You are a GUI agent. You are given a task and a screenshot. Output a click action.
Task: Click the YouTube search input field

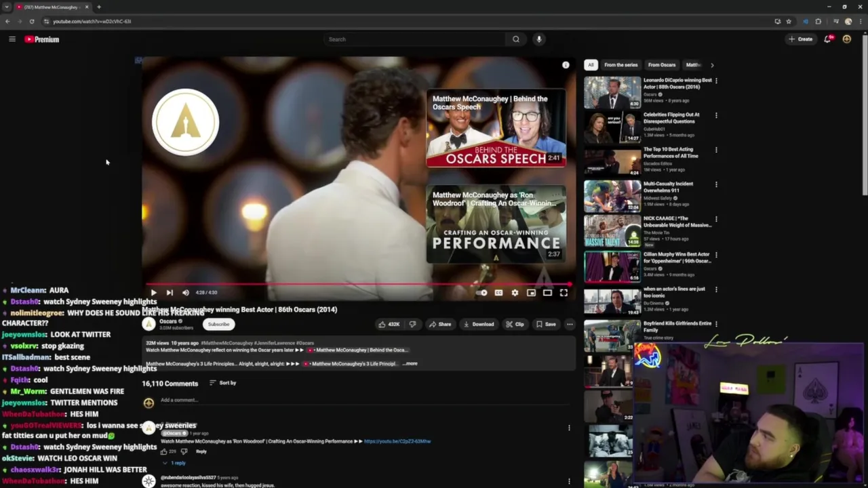coord(415,39)
